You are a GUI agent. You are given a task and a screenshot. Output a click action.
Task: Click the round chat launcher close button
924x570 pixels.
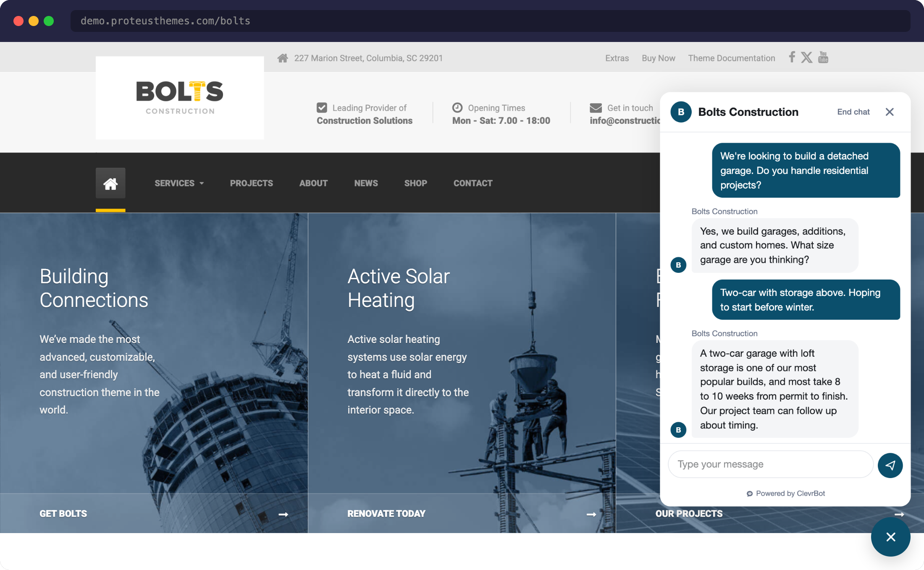pyautogui.click(x=890, y=537)
